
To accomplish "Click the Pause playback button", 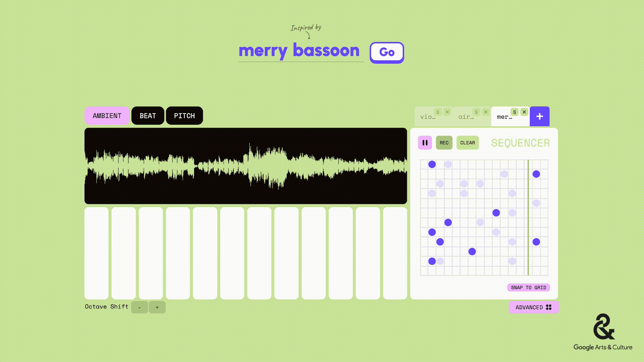I will coord(425,142).
